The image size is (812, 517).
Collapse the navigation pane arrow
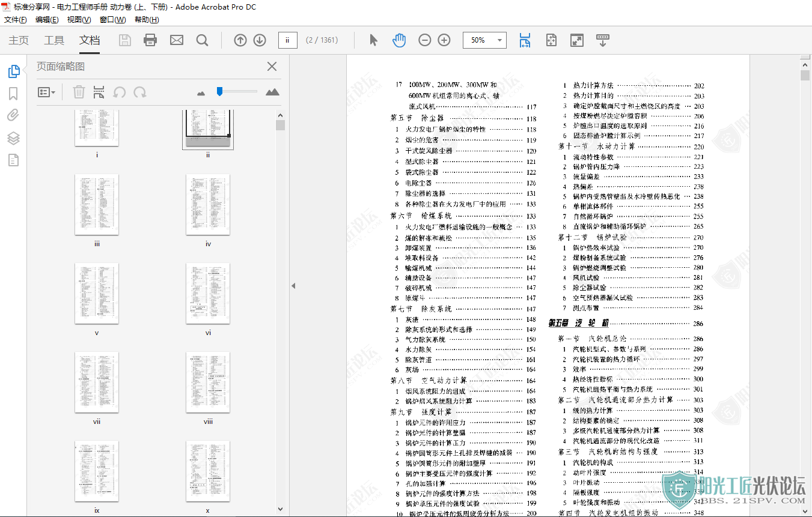(293, 286)
